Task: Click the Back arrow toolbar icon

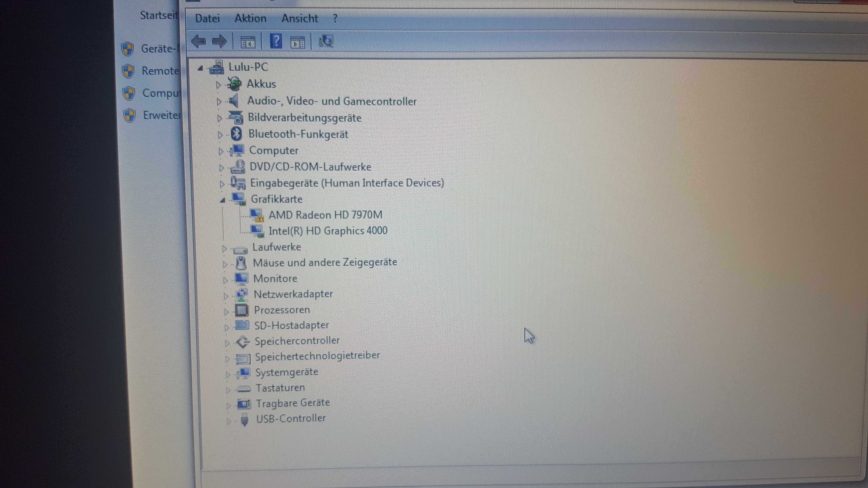Action: (x=199, y=42)
